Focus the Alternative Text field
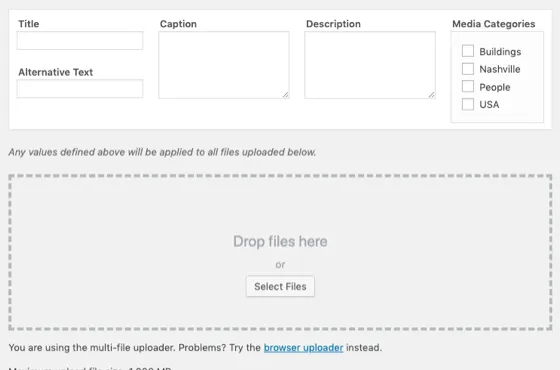The width and height of the screenshot is (560, 370). [x=80, y=89]
